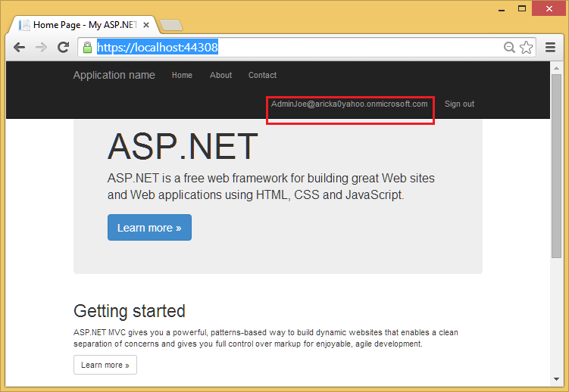Click the Getting started heading
Viewport: 569px width, 392px height.
[130, 311]
